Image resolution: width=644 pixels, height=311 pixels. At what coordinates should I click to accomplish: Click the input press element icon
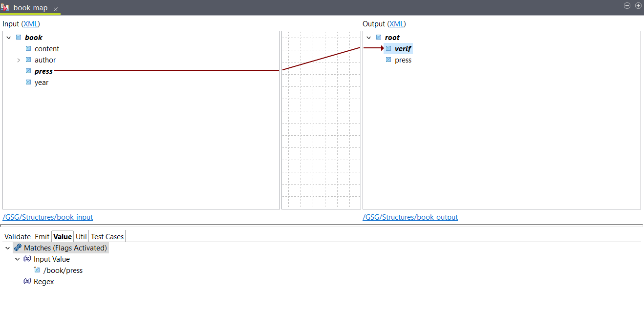click(28, 71)
